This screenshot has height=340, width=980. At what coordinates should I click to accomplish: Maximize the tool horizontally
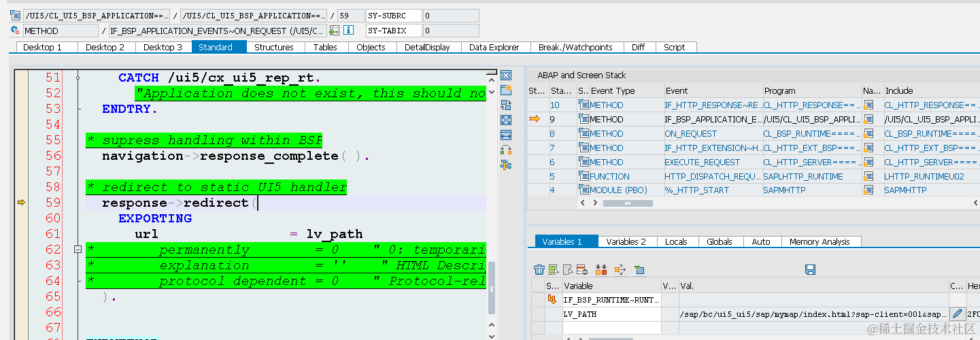click(506, 135)
